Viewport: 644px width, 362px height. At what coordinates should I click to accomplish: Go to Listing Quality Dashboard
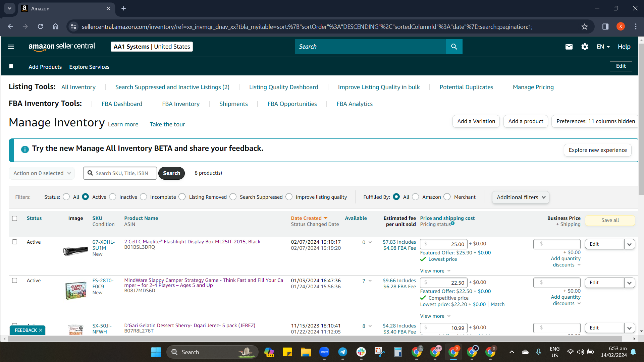(x=284, y=87)
